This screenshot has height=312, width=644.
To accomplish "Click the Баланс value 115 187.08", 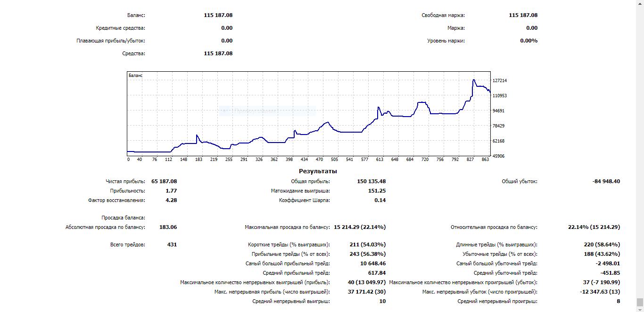I will pyautogui.click(x=218, y=15).
